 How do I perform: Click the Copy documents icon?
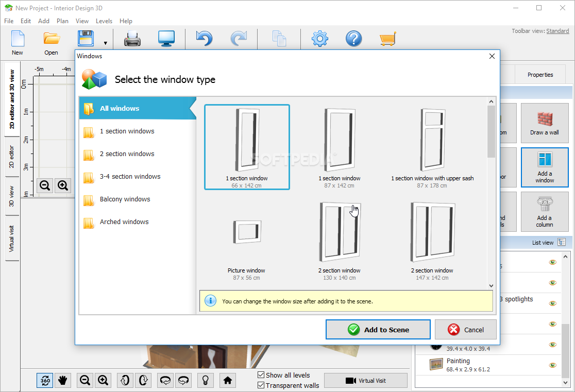[x=279, y=39]
